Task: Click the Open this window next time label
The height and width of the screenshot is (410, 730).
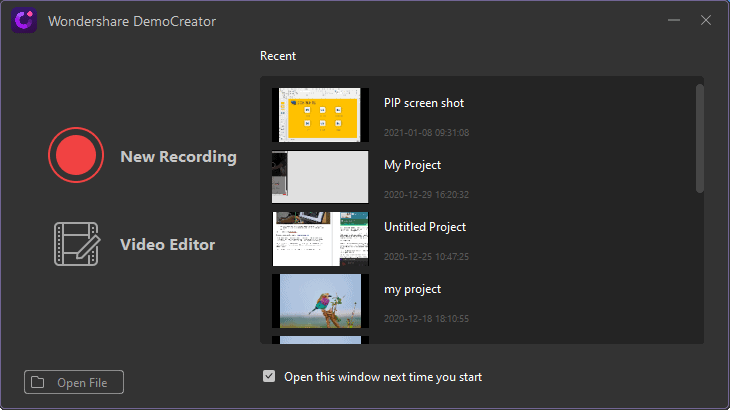Action: 383,377
